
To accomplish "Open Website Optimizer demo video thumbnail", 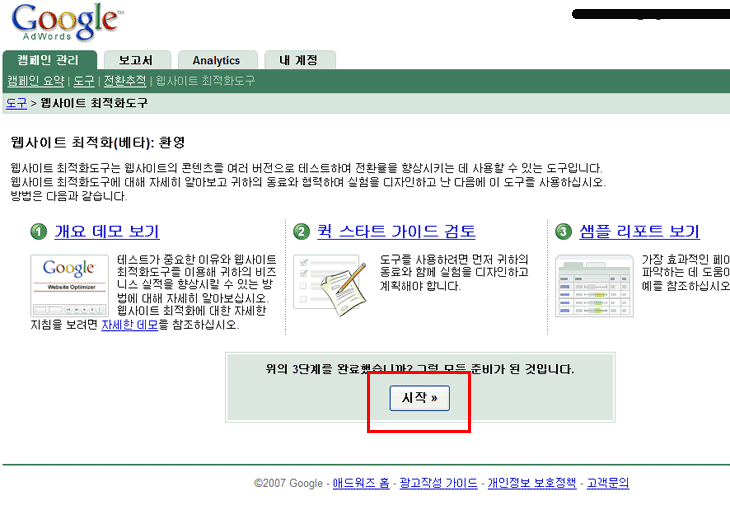I will click(70, 286).
